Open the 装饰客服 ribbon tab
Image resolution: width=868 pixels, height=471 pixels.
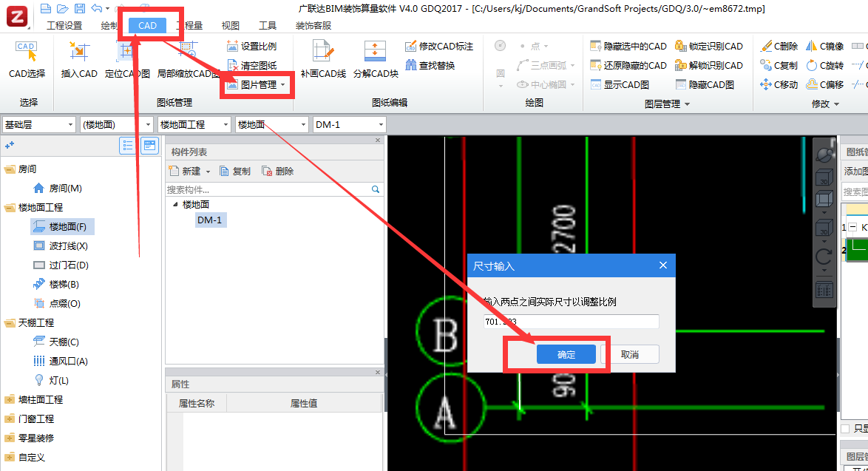click(313, 25)
